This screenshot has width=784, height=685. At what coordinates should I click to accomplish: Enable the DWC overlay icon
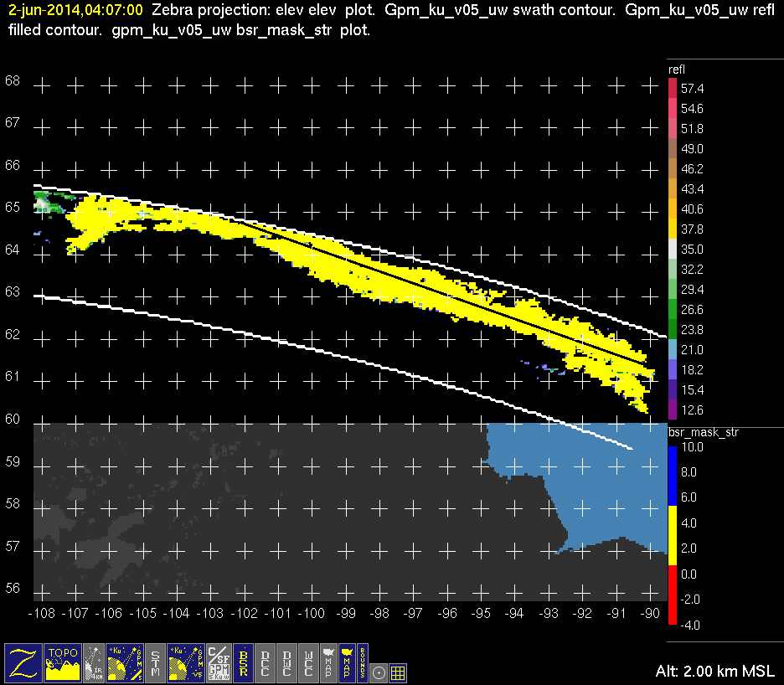click(x=286, y=662)
